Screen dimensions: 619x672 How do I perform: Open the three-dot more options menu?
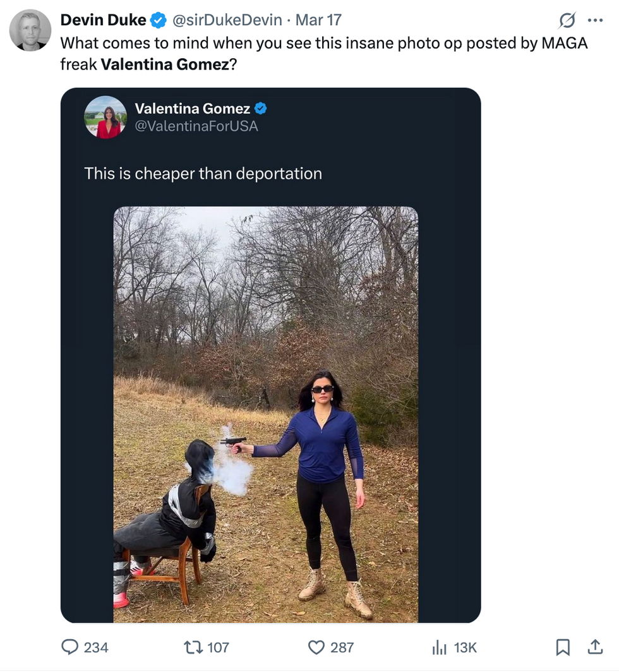click(595, 20)
